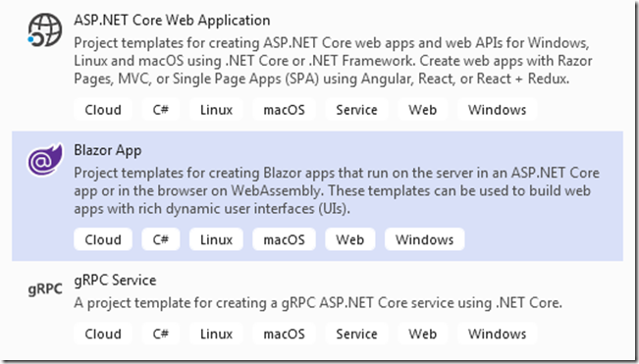Click the Windows tag under ASP.NET Core Web Application
Screen dimensions: 639x364
tap(498, 110)
